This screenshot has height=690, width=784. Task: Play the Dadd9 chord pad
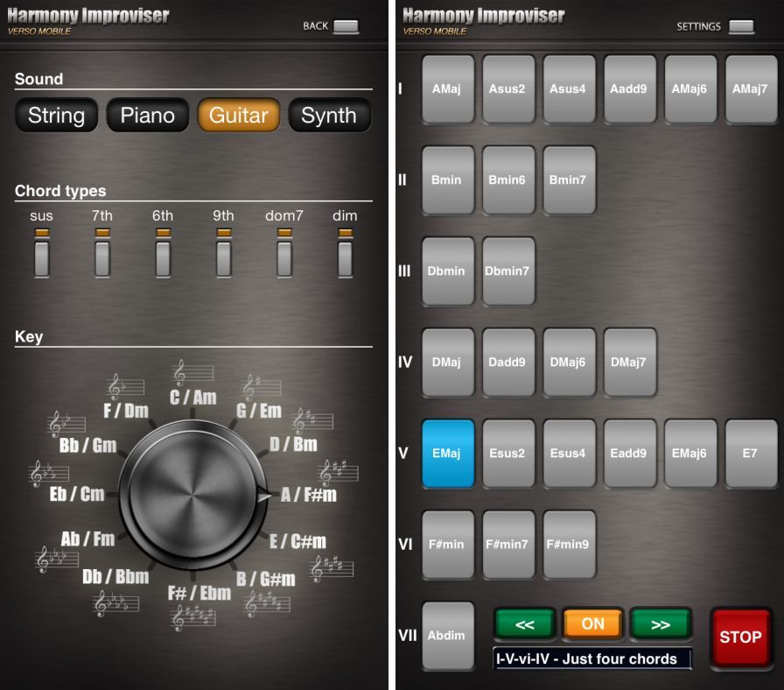point(508,363)
